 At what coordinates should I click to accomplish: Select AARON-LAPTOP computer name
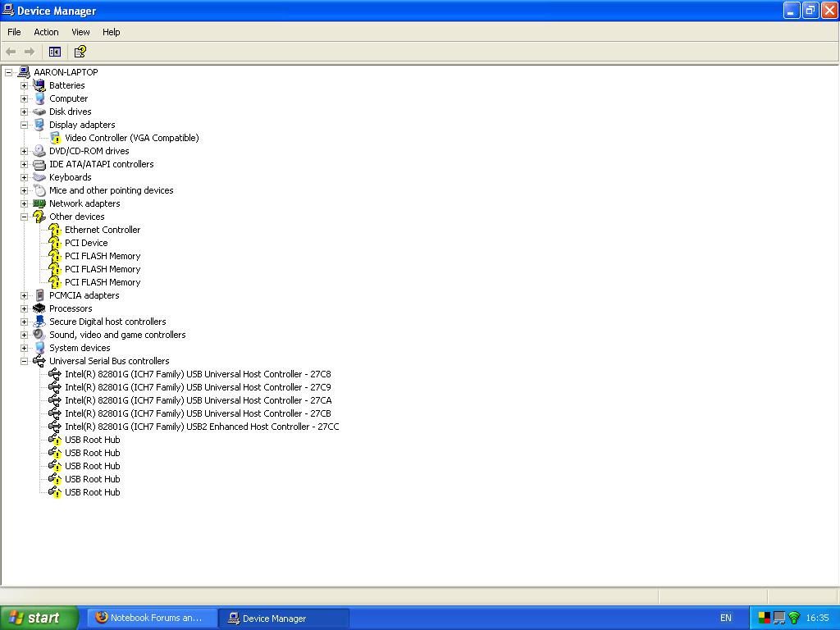(66, 72)
